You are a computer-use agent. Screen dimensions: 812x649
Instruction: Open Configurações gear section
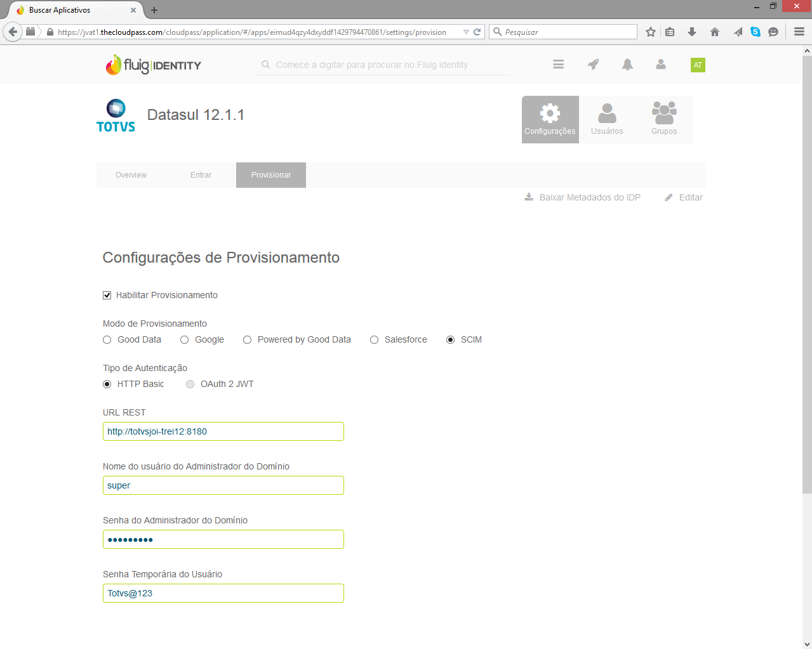pos(550,119)
